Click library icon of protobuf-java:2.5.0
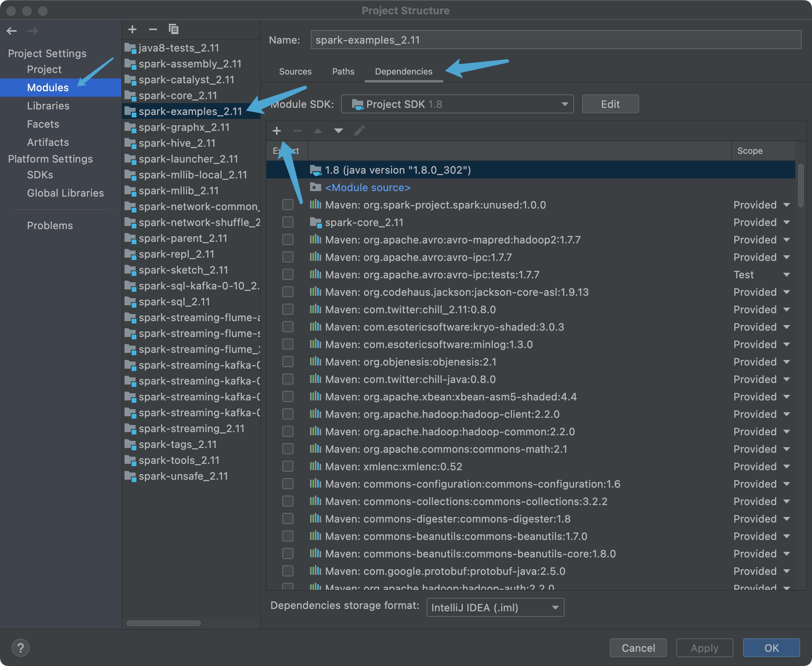The height and width of the screenshot is (666, 812). point(316,571)
